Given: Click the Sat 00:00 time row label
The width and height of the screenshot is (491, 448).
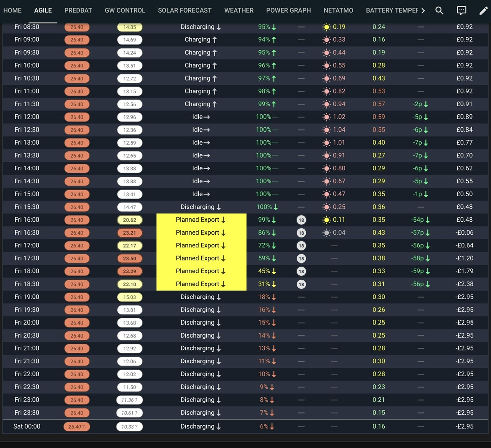Looking at the screenshot, I should 27,427.
